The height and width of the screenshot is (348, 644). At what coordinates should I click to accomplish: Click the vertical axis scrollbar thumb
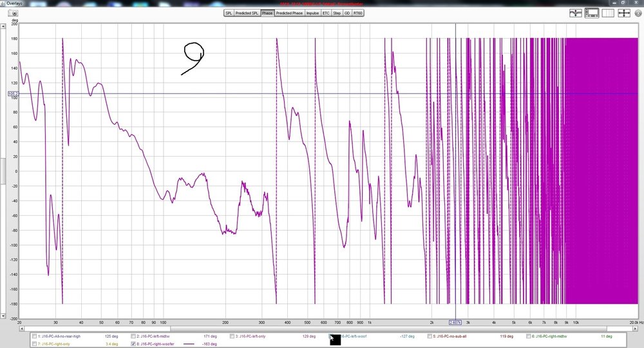(3, 171)
